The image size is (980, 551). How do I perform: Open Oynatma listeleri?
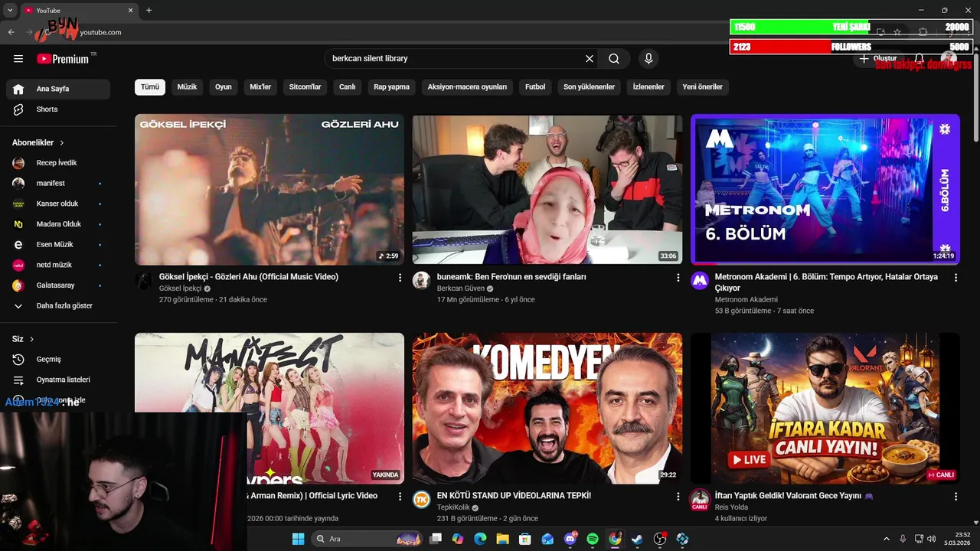click(58, 380)
